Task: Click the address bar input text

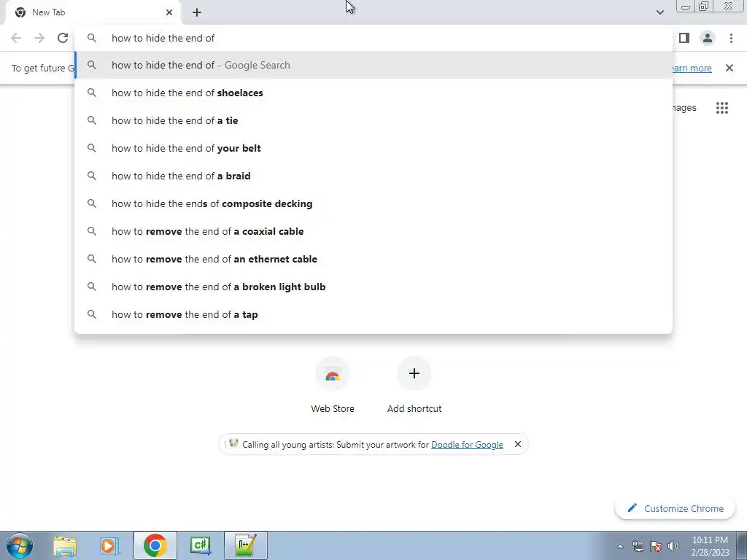Action: pos(163,38)
